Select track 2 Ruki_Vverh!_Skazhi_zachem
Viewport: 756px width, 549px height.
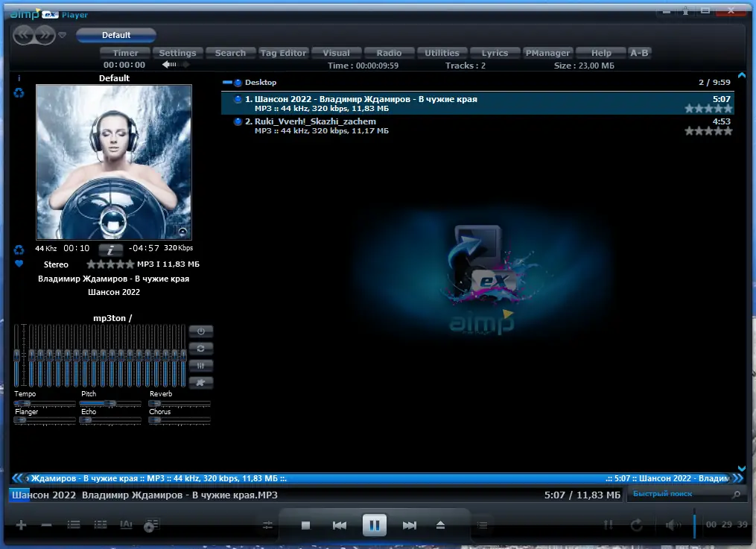point(477,126)
